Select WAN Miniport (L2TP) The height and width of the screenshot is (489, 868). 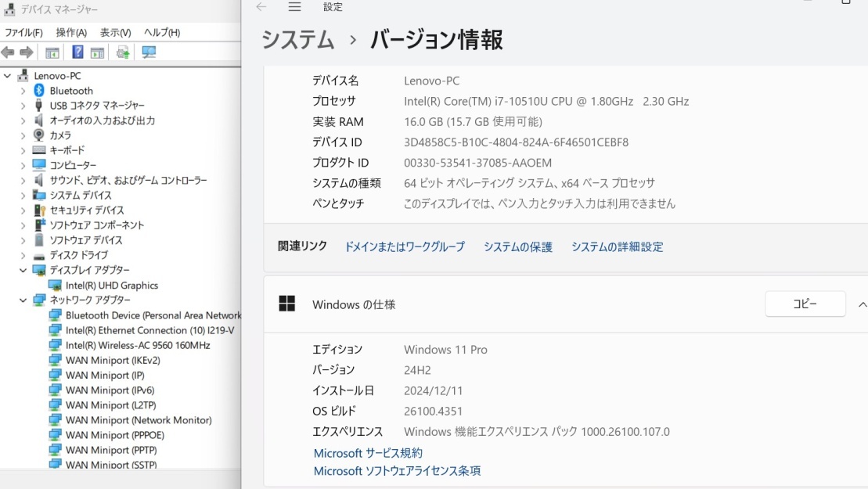(x=110, y=405)
